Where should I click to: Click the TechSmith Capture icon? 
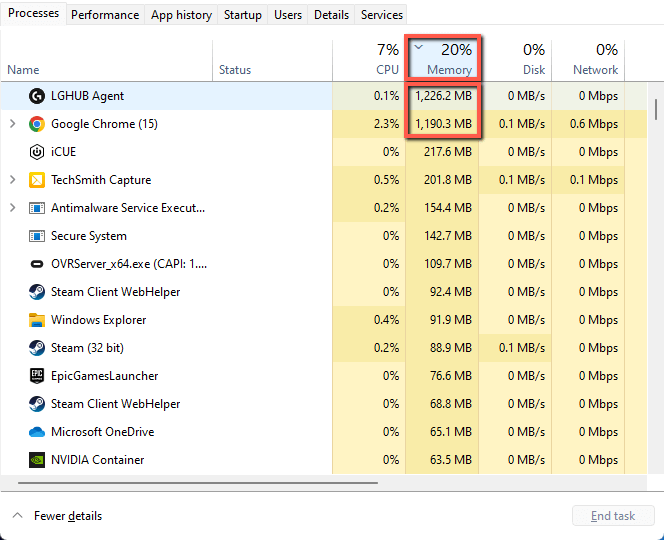coord(37,180)
